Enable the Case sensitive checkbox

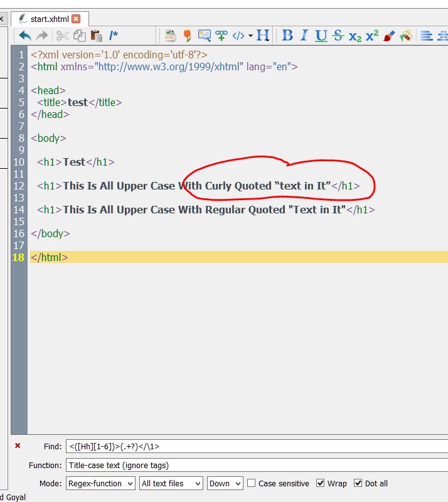pos(252,483)
